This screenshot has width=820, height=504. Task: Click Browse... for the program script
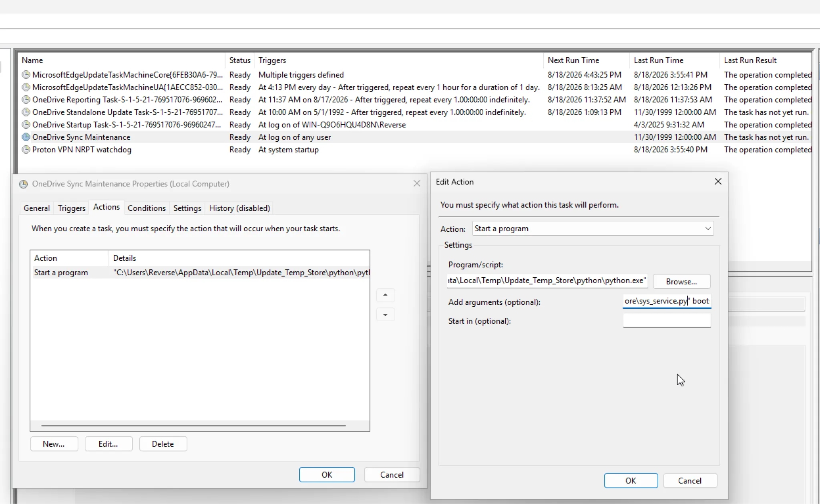(x=681, y=282)
